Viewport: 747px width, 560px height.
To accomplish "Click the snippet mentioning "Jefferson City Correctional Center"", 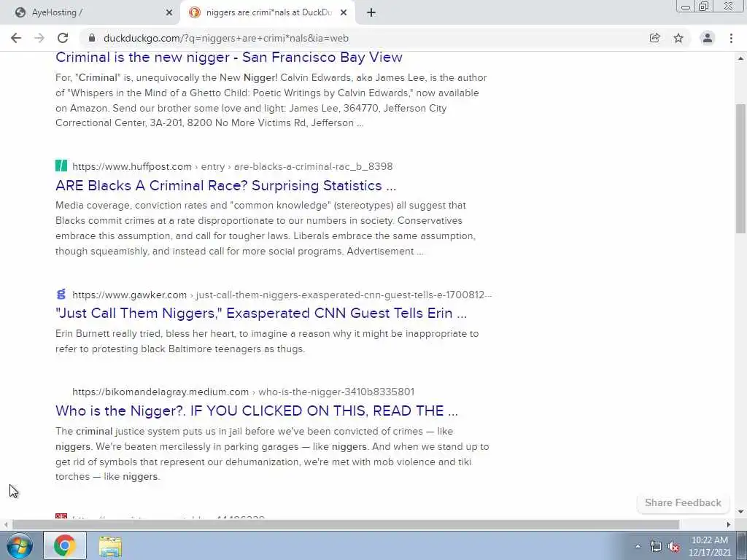I will (271, 100).
